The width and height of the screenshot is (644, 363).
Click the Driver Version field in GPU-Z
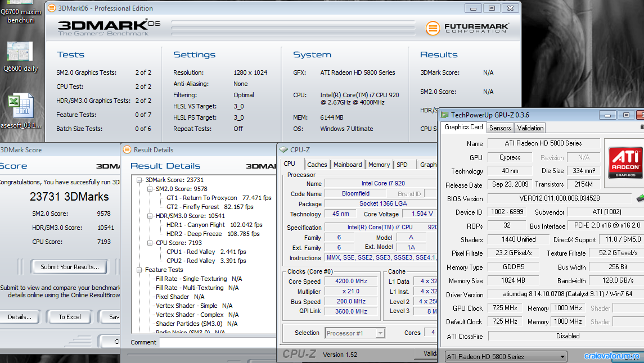point(566,294)
